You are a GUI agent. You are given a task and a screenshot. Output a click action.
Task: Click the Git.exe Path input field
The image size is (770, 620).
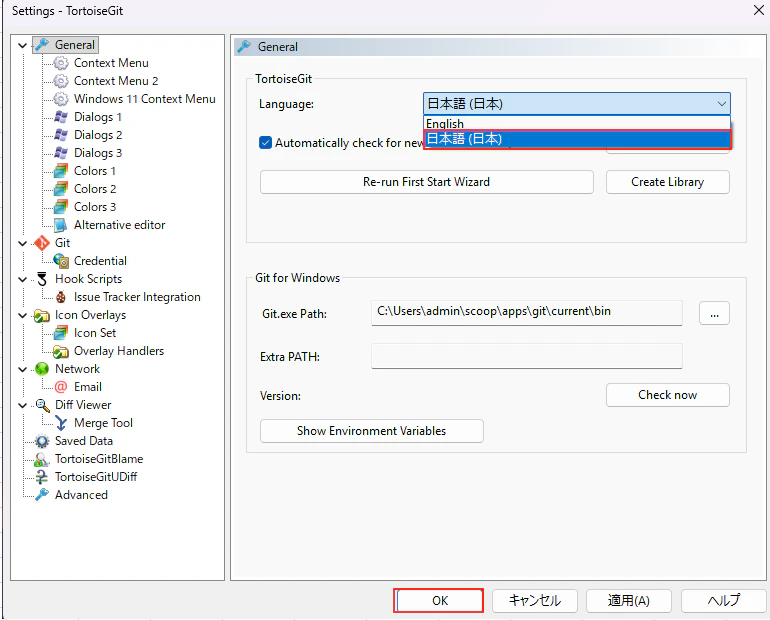[x=526, y=313]
